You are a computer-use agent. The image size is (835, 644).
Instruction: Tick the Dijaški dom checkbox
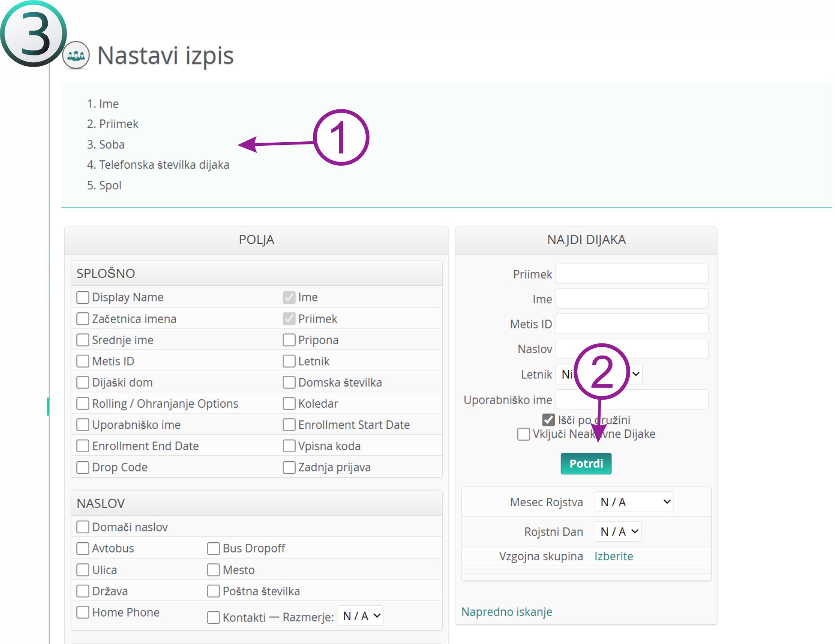tap(83, 383)
